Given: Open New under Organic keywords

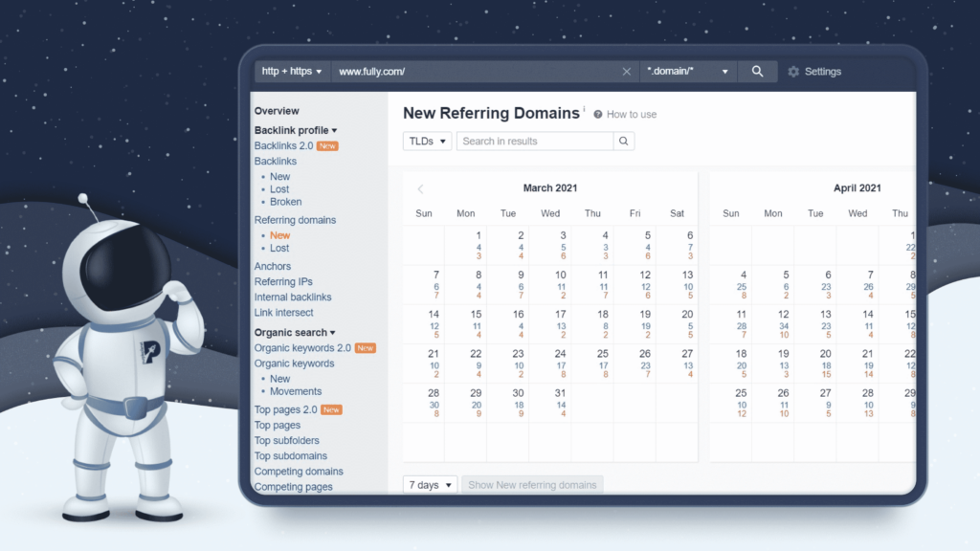Looking at the screenshot, I should coord(280,379).
